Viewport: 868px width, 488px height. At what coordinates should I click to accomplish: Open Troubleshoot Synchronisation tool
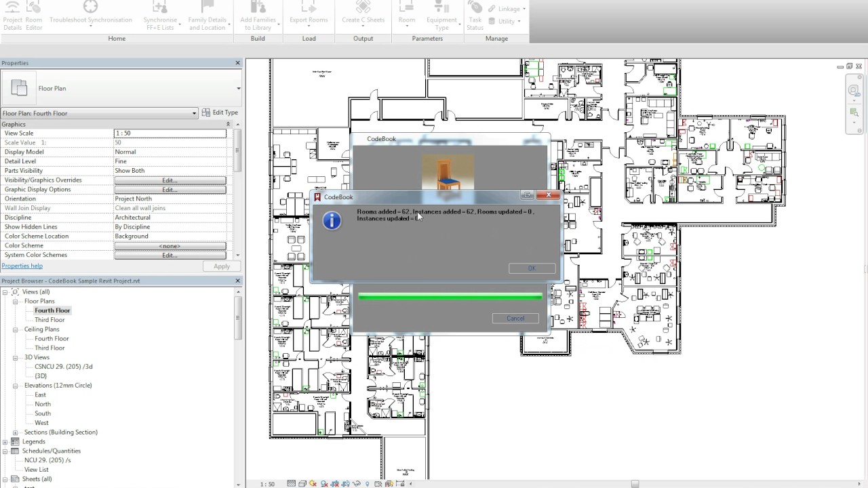pos(90,14)
